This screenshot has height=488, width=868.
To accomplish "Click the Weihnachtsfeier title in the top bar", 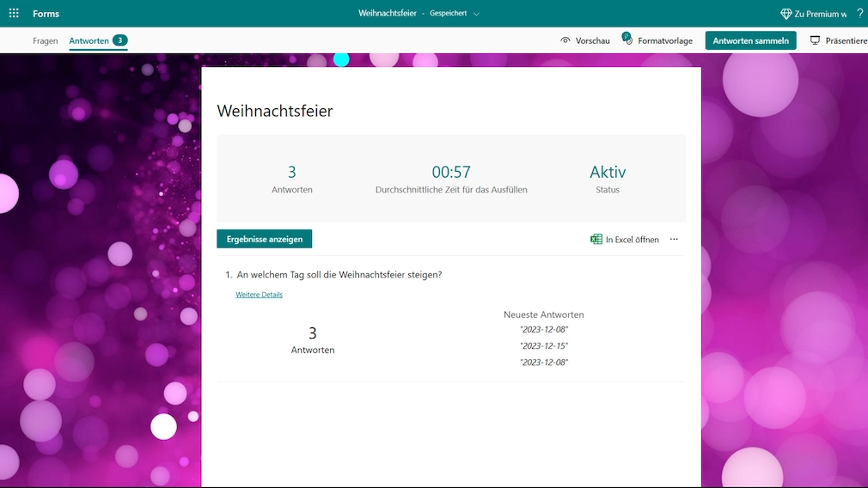I will pyautogui.click(x=389, y=14).
